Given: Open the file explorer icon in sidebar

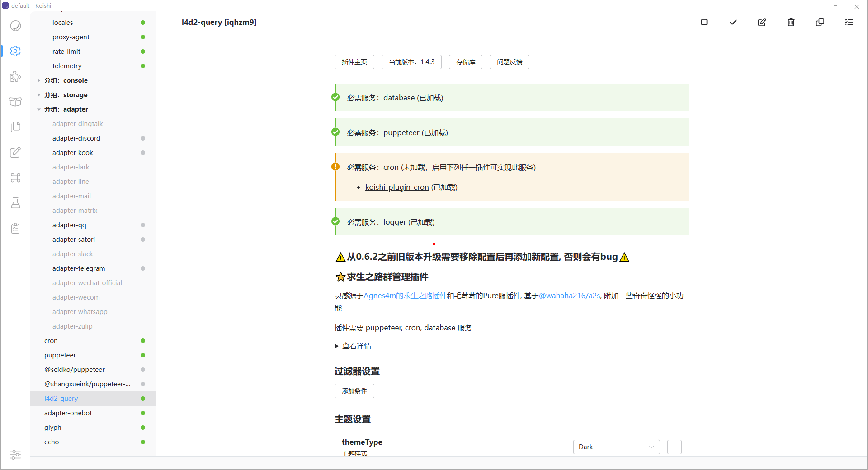Looking at the screenshot, I should pyautogui.click(x=15, y=127).
